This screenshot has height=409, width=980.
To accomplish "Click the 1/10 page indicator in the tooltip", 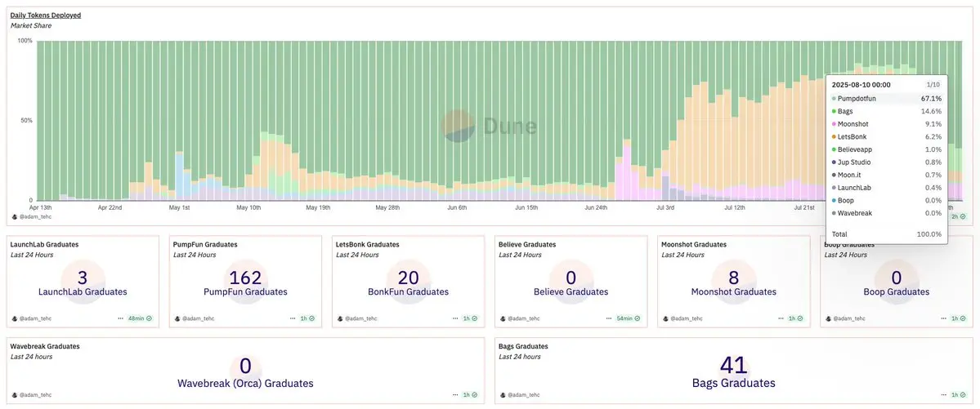I will pos(933,84).
